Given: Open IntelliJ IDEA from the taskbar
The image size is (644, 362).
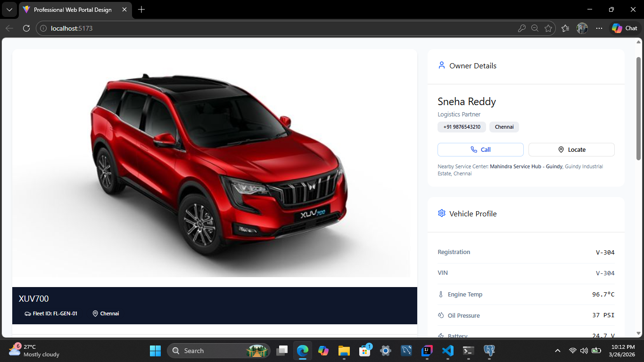Looking at the screenshot, I should (427, 351).
